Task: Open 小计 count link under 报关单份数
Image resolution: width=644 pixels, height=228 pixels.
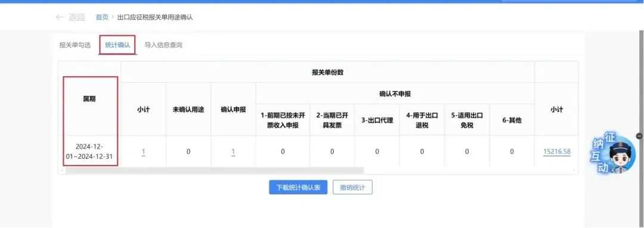Action: click(x=143, y=152)
